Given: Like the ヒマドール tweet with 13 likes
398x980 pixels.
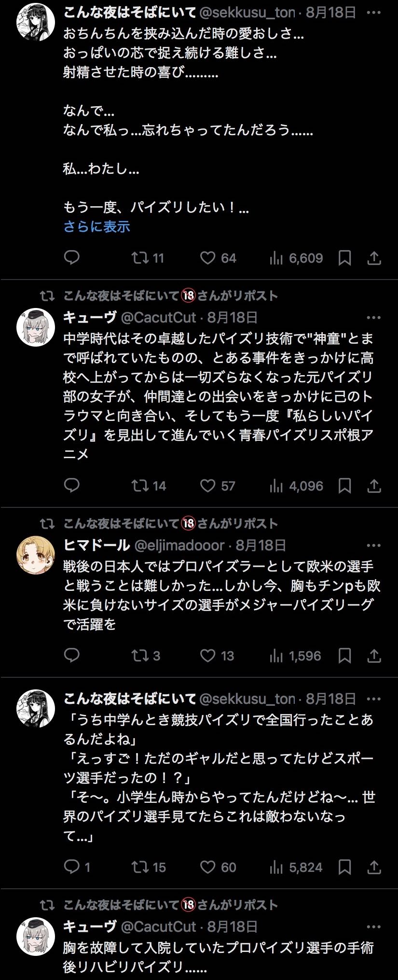Looking at the screenshot, I should click(208, 656).
